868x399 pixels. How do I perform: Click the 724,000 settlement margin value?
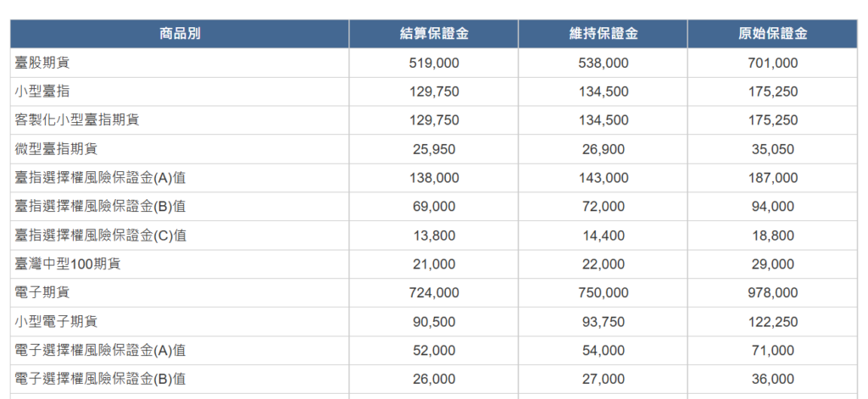coord(434,293)
